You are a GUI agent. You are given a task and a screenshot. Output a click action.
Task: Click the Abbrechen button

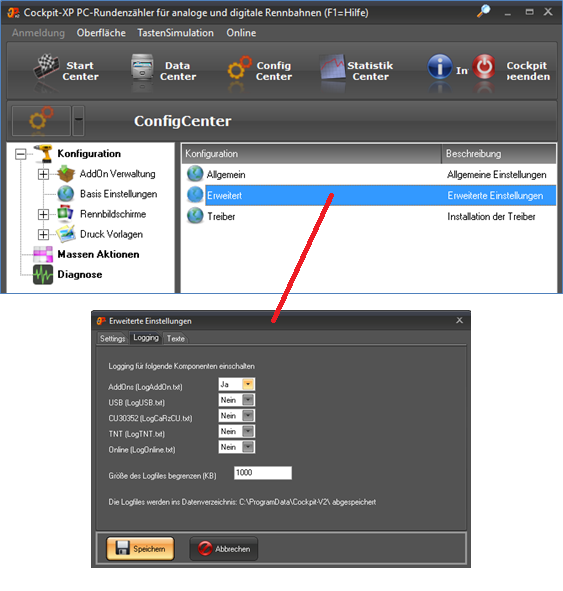pos(224,549)
